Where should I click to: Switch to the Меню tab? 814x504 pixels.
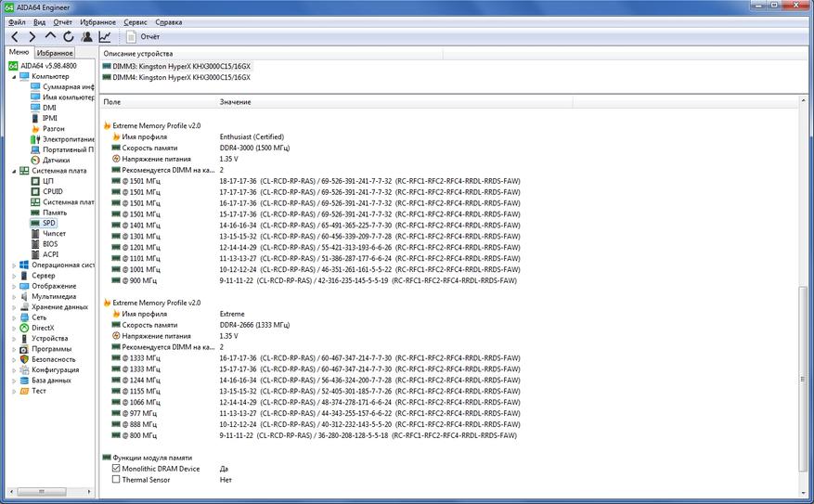point(19,52)
